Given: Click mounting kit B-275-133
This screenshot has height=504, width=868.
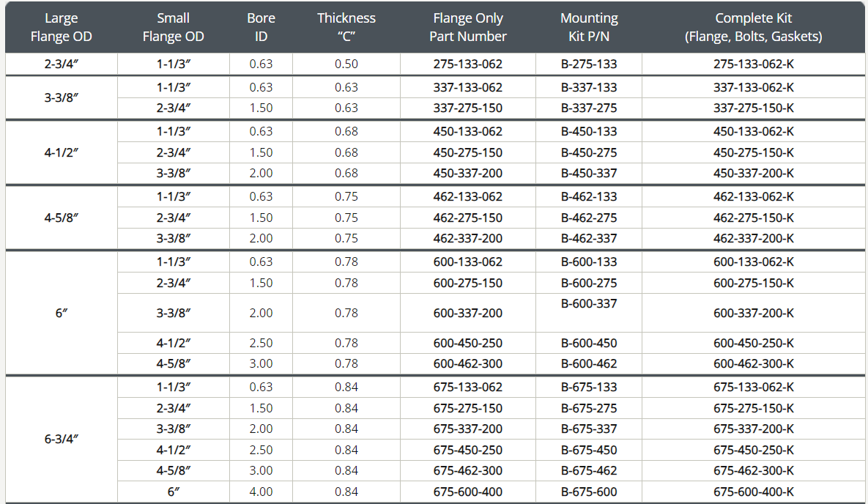Looking at the screenshot, I should tap(589, 64).
